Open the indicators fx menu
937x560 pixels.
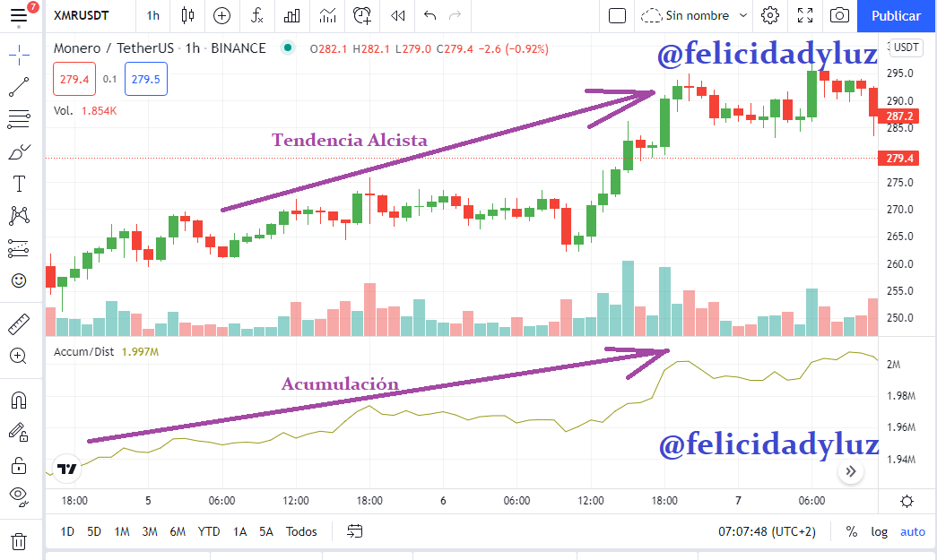[257, 15]
